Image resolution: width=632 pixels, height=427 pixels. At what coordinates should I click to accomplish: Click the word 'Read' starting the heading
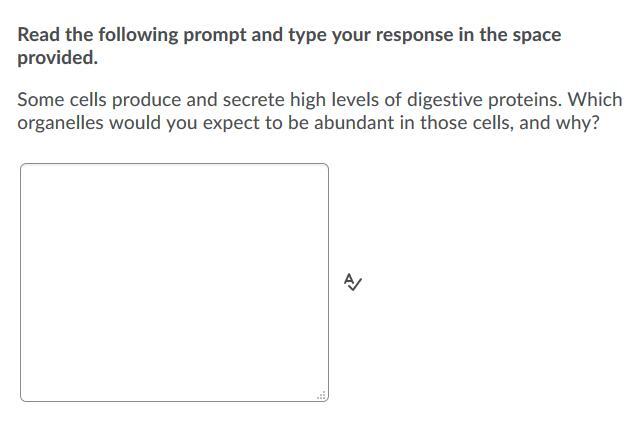point(39,35)
